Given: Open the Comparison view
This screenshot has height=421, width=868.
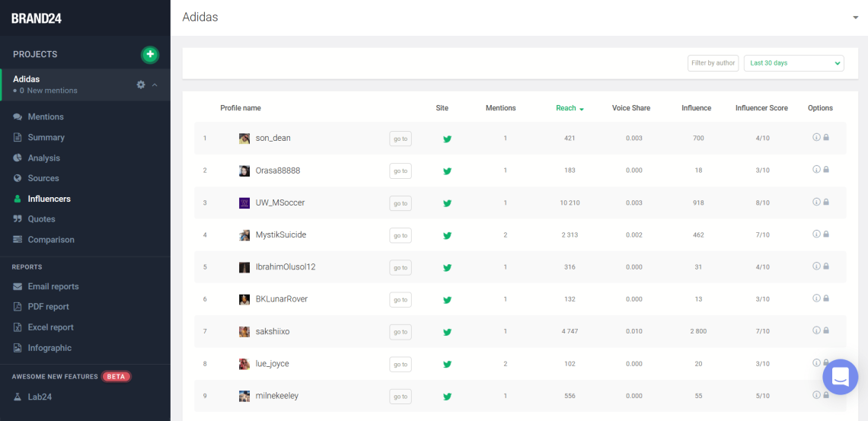Looking at the screenshot, I should (51, 239).
